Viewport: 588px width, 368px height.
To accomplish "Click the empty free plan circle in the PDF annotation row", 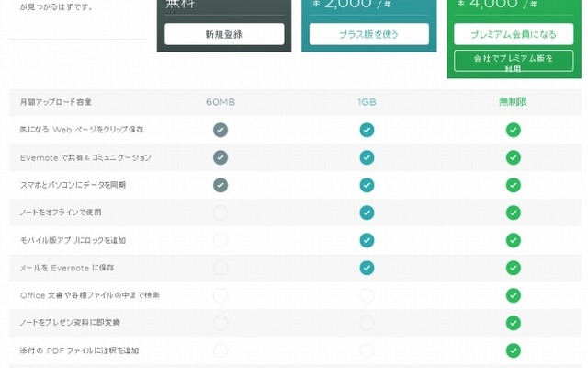I will [220, 351].
